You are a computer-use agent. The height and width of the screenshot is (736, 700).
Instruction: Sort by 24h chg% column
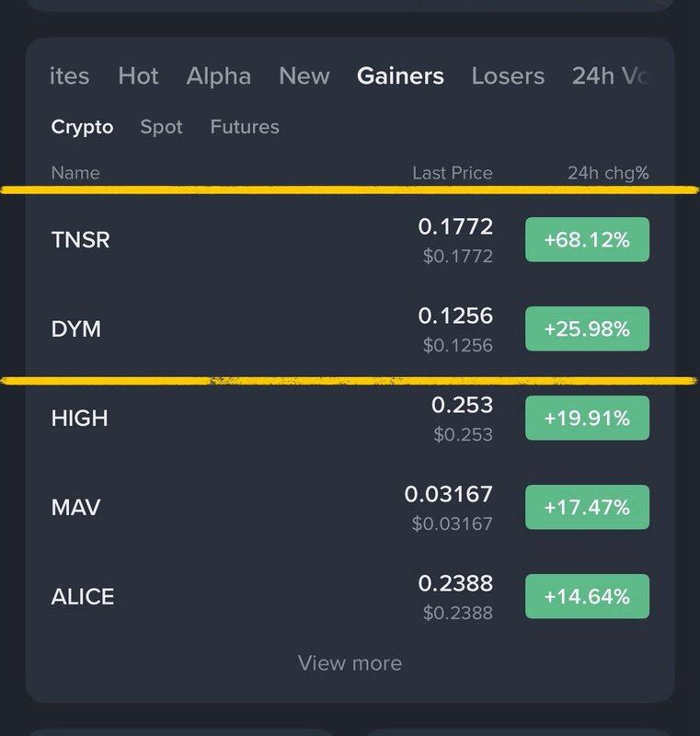609,173
